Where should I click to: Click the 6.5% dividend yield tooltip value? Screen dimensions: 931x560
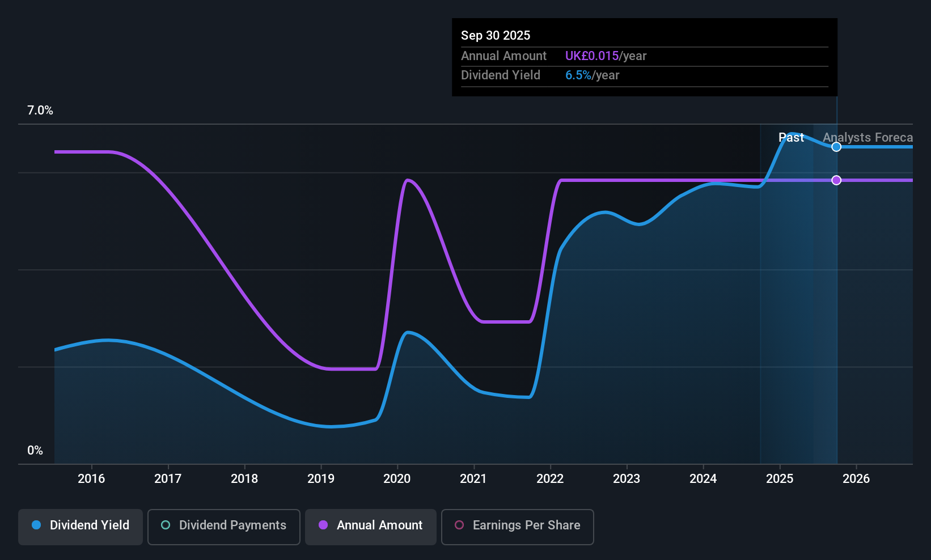click(x=578, y=75)
